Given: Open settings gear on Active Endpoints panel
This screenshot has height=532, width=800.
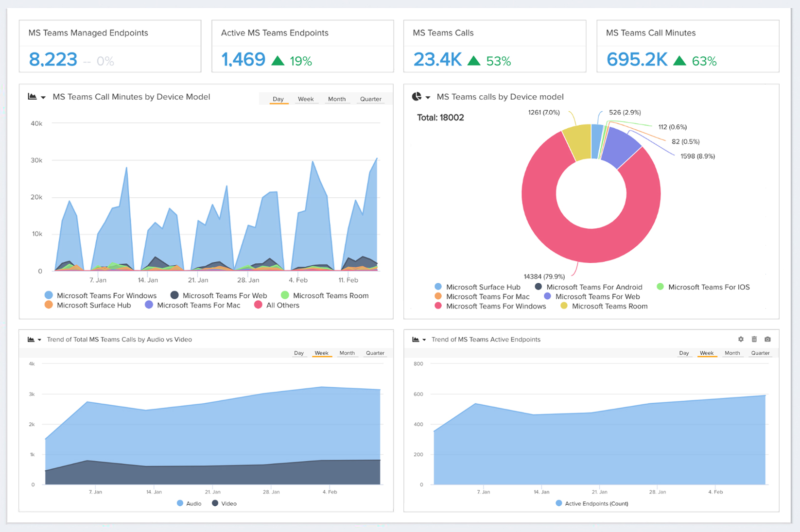Looking at the screenshot, I should pyautogui.click(x=741, y=339).
